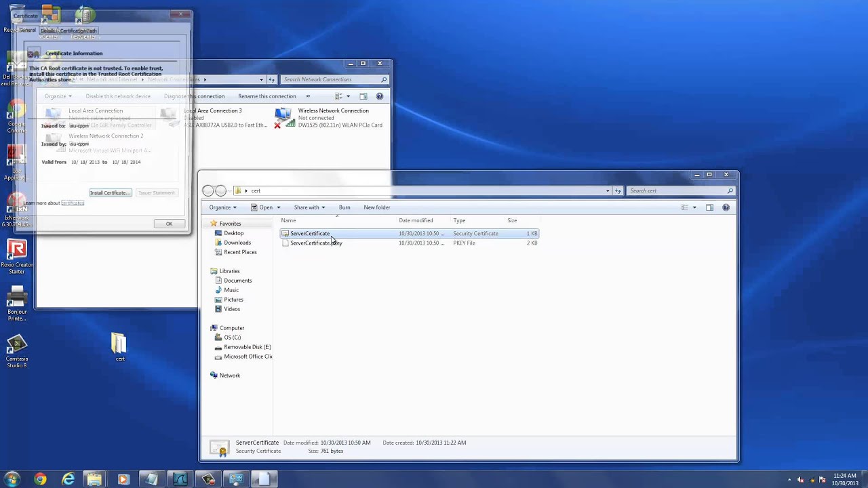Refresh the cert folder address bar
The height and width of the screenshot is (488, 868).
pyautogui.click(x=618, y=190)
